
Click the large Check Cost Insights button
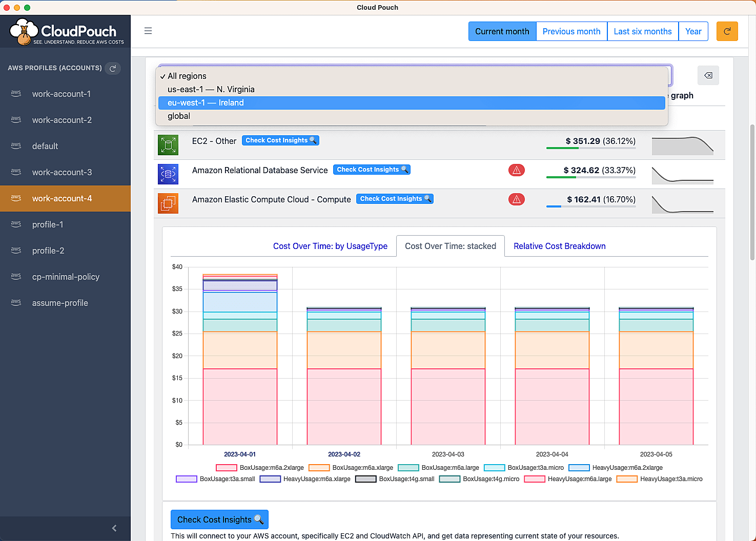click(219, 519)
